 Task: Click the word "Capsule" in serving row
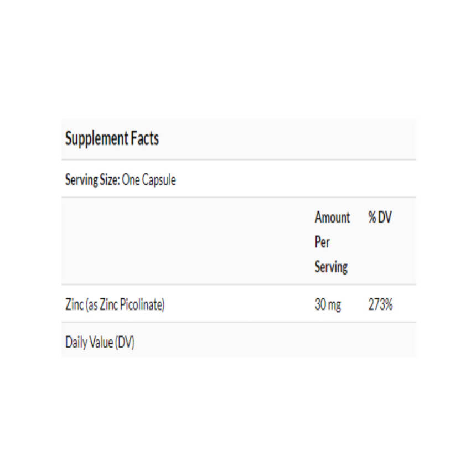pos(158,180)
